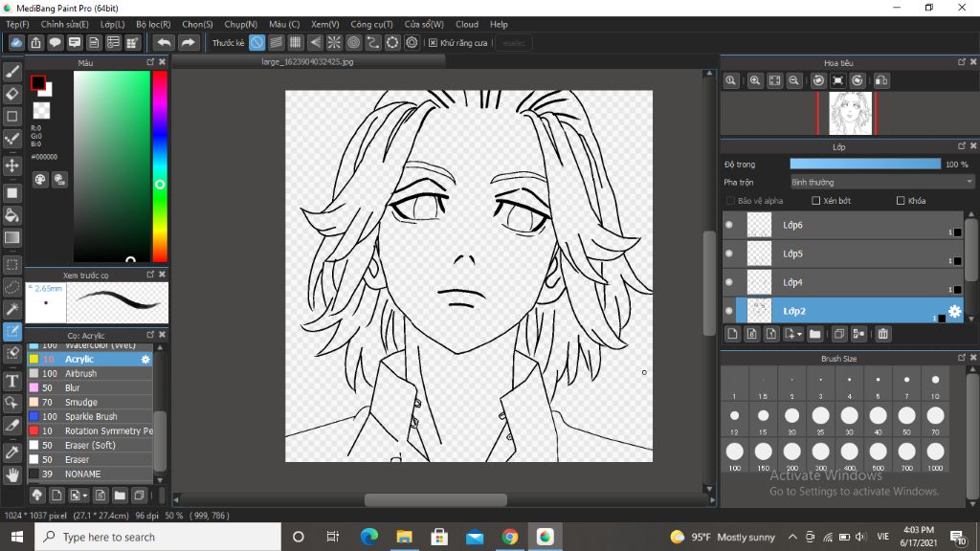This screenshot has width=980, height=551.
Task: Rotate the navigator view left
Action: pos(818,80)
